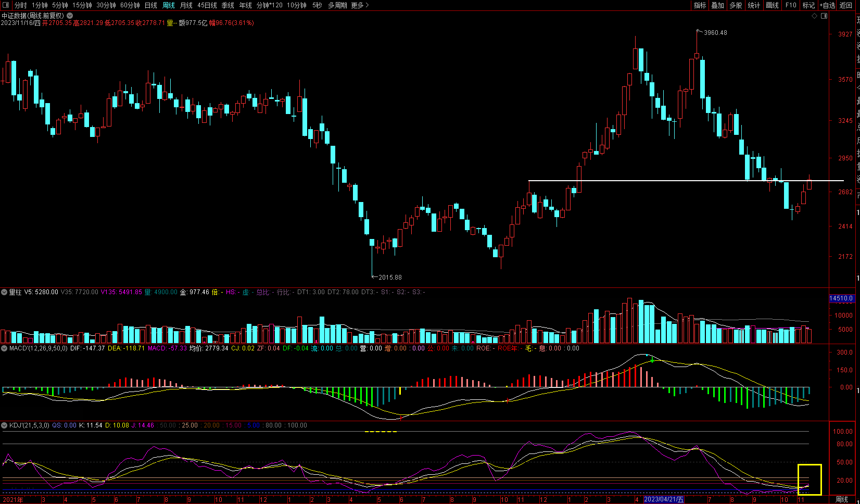Click the 2021年 label on time axis

point(13,500)
